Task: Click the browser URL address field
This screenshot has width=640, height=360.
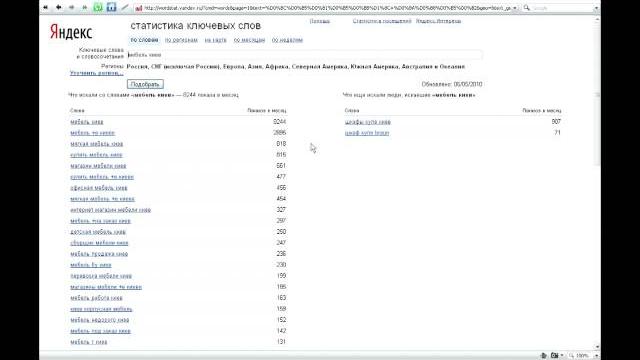Action: [328, 8]
